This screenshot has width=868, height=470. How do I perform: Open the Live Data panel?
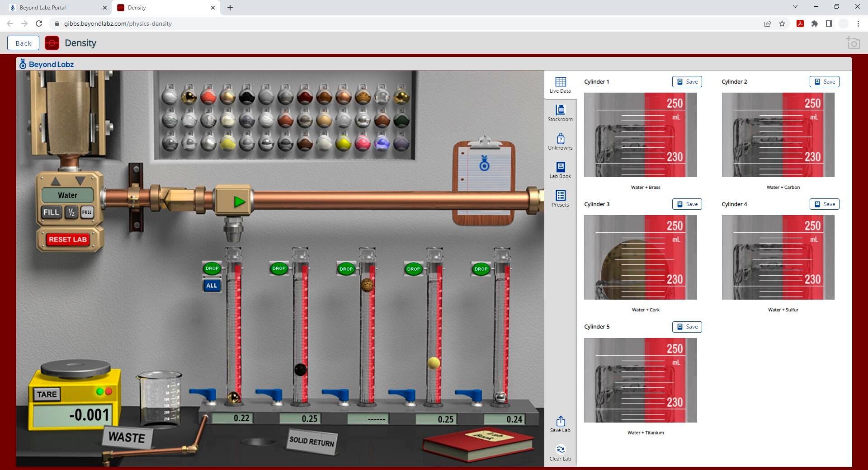pos(560,85)
